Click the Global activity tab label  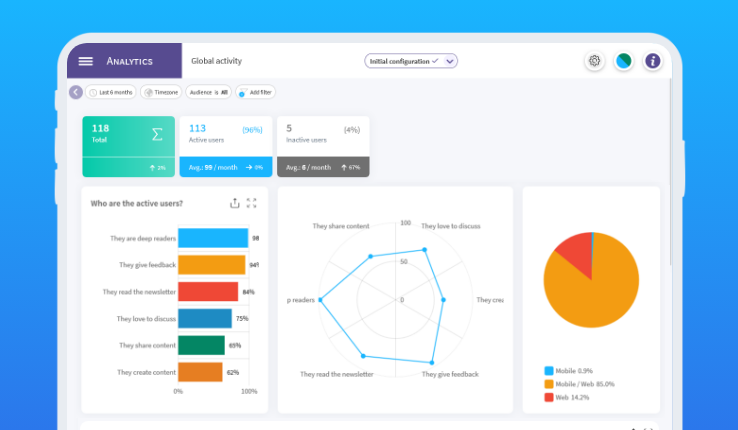point(217,61)
